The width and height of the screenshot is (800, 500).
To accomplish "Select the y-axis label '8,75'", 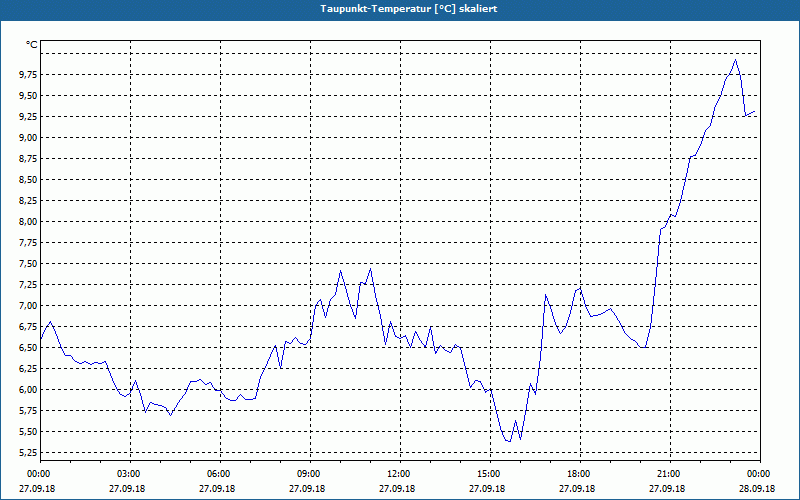I will [28, 159].
